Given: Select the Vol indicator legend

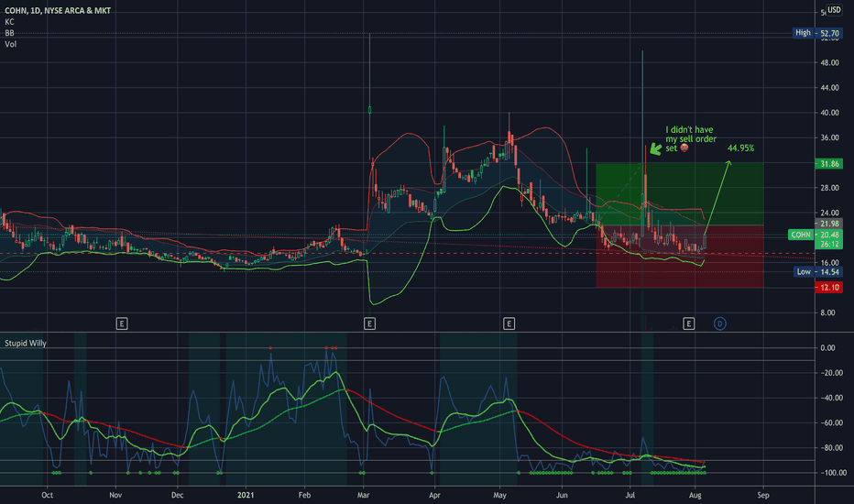Looking at the screenshot, I should (x=10, y=44).
